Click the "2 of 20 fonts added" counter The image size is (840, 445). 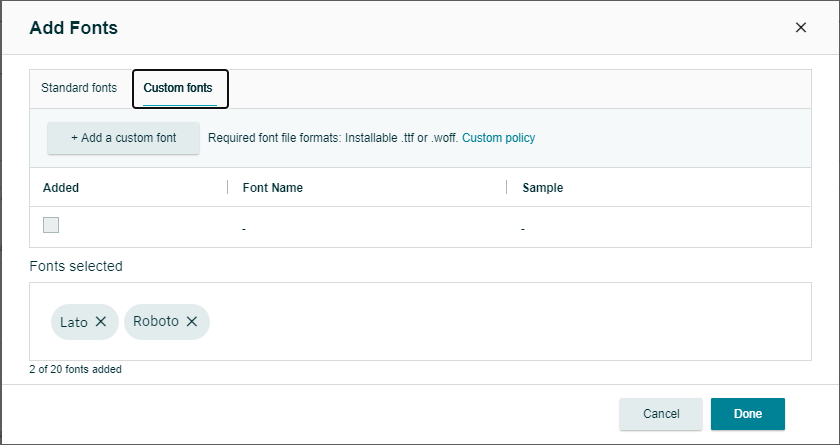(76, 370)
